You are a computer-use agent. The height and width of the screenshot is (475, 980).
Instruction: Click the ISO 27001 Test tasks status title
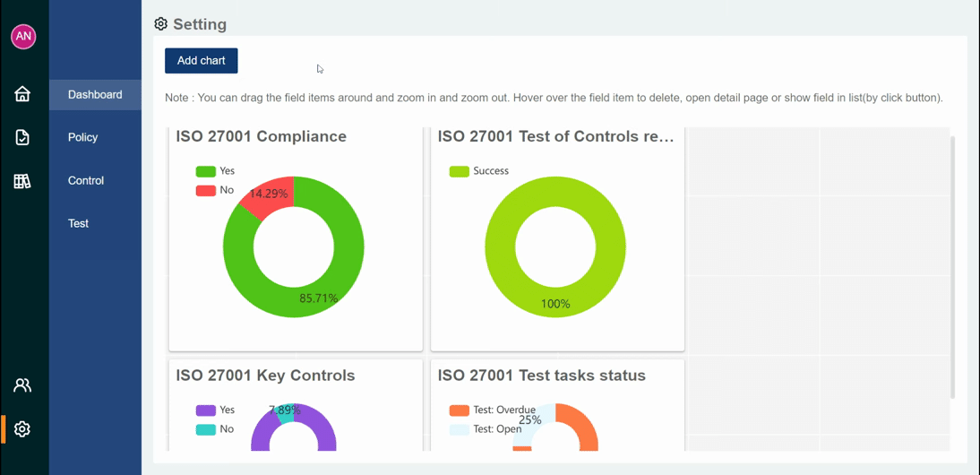[542, 376]
